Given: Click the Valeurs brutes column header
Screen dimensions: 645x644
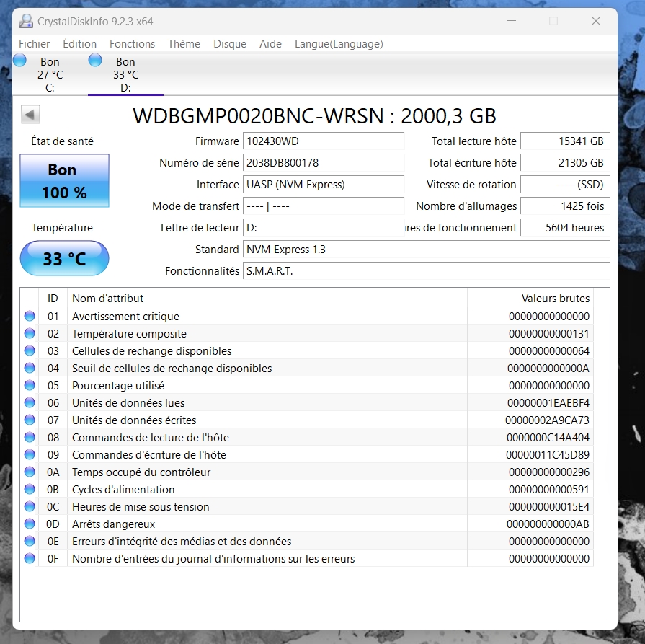Looking at the screenshot, I should pos(555,299).
